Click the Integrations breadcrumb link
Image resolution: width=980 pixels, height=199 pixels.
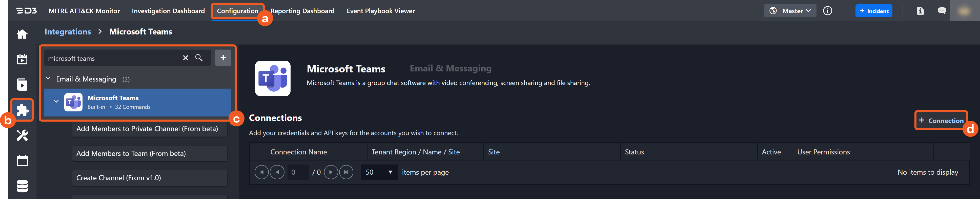(68, 32)
